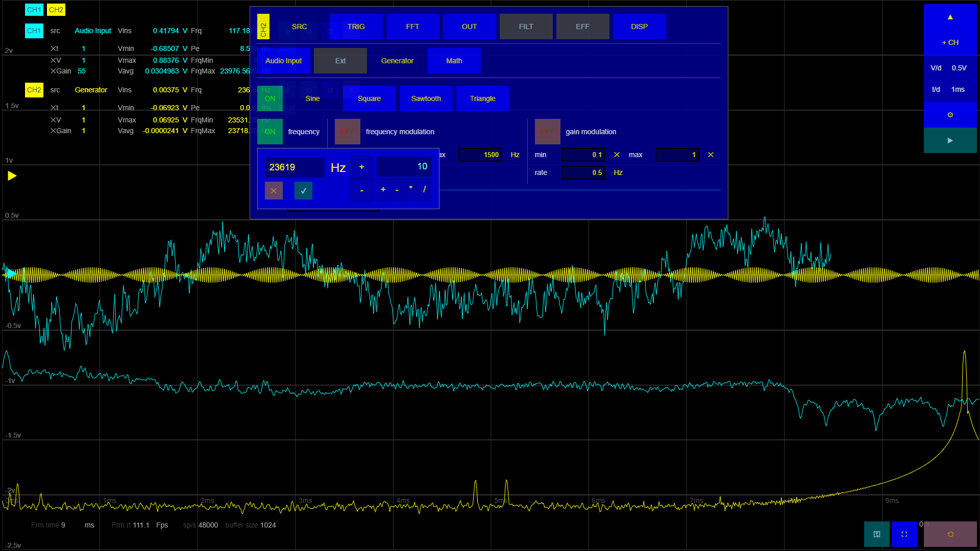Image resolution: width=980 pixels, height=551 pixels.
Task: Click the divide operator in frequency editor
Action: point(424,189)
